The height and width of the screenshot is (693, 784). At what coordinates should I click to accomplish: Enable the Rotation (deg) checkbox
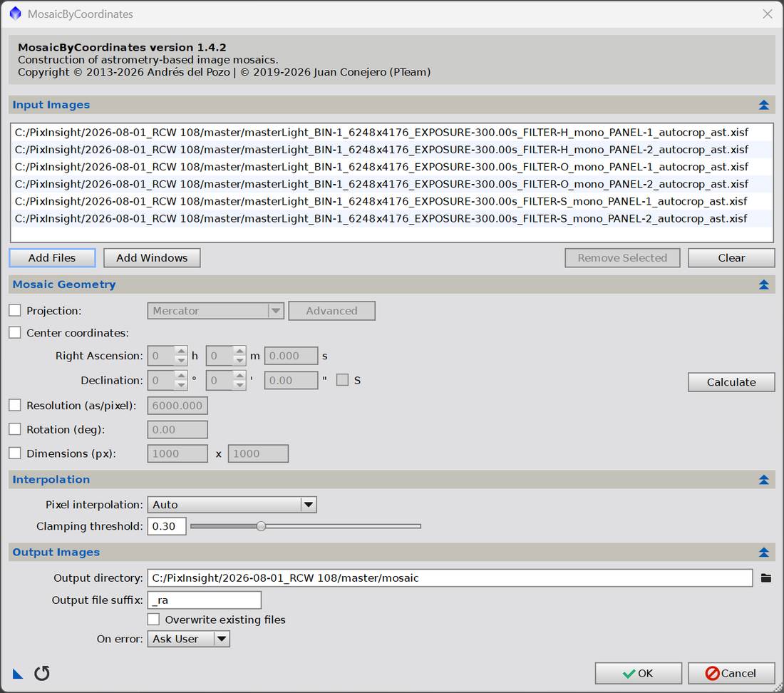(15, 429)
